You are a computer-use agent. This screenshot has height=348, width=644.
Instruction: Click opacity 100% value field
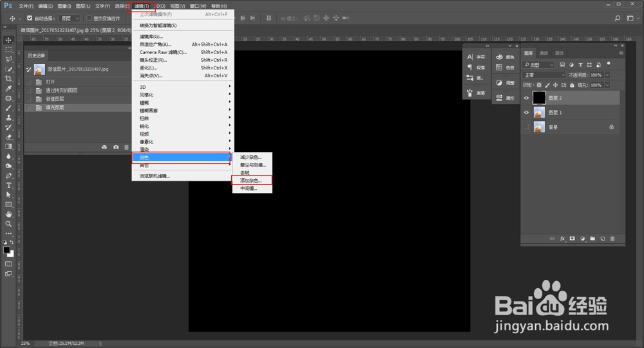click(x=596, y=75)
